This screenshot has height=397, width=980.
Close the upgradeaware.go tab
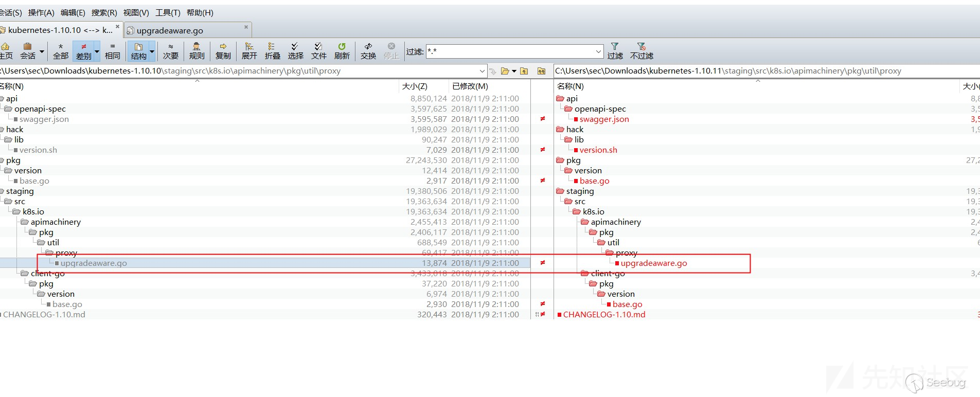click(246, 27)
